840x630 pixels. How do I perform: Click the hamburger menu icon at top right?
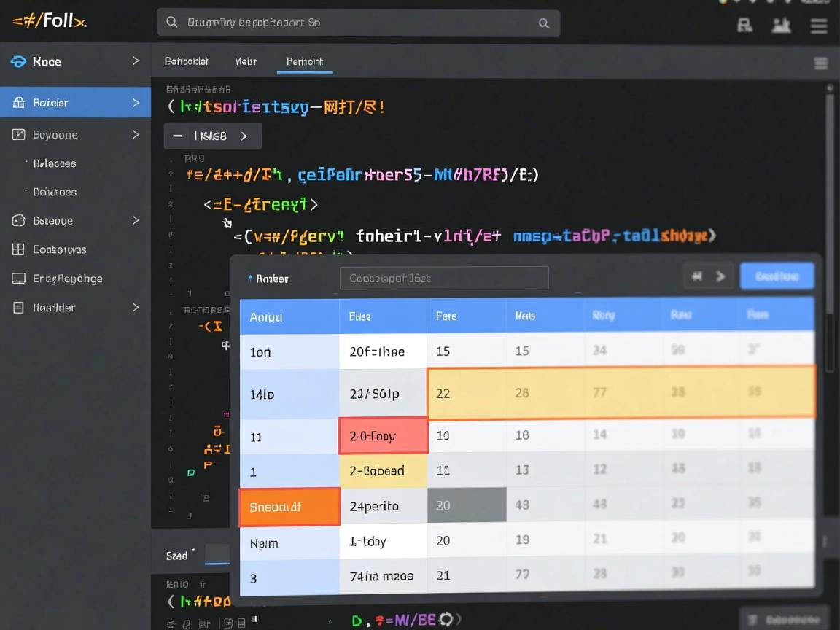click(819, 26)
